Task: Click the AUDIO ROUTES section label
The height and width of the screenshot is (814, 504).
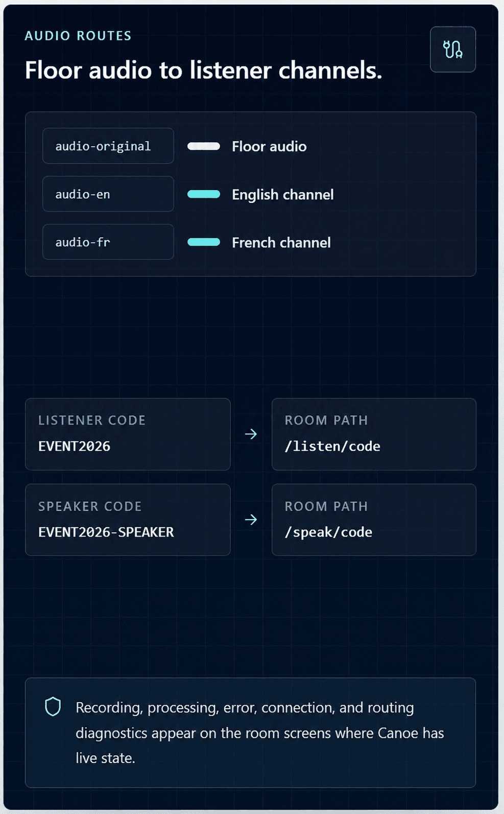Action: pos(78,36)
